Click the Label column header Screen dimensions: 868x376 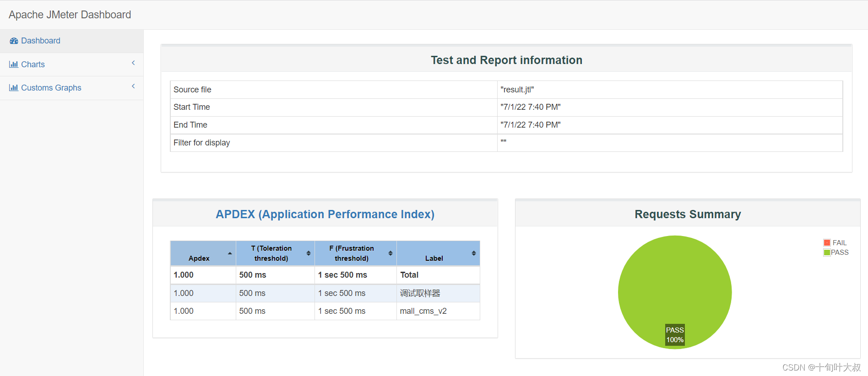point(438,253)
